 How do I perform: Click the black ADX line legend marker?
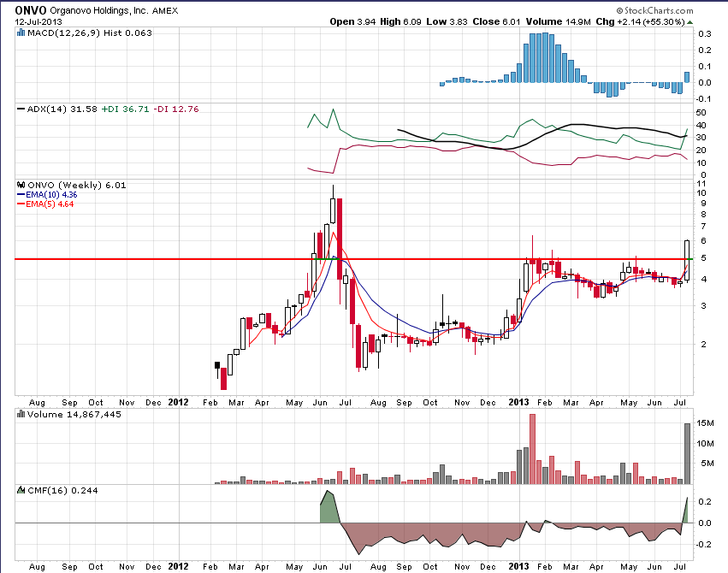click(x=21, y=109)
